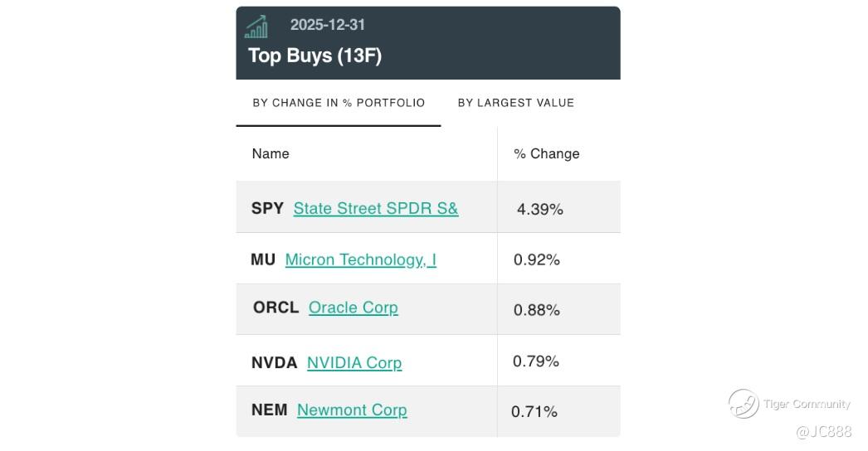Screen dimensions: 868x451
Task: Click the 2025-12-31 date label
Action: (x=327, y=25)
